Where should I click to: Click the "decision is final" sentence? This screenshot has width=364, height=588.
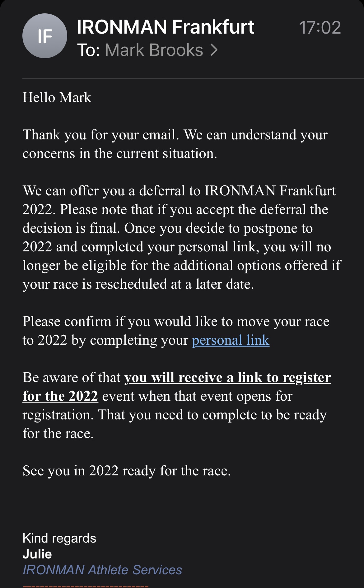click(71, 228)
